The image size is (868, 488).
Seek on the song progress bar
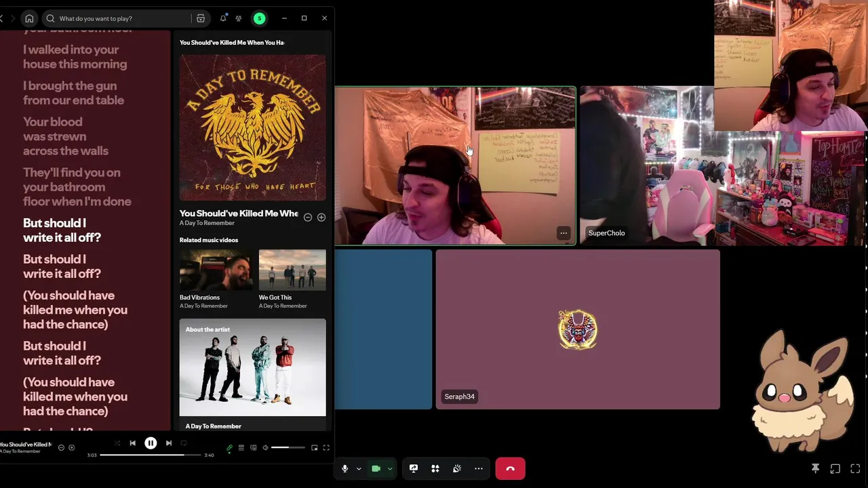point(151,455)
